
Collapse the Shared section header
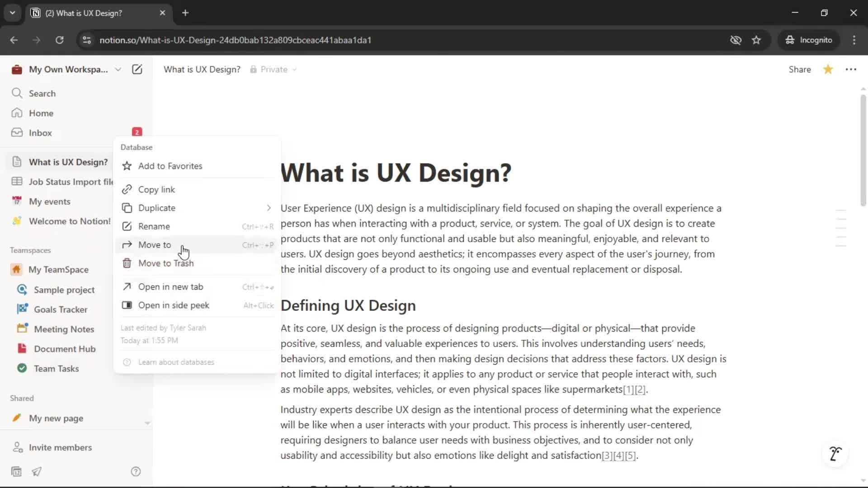tap(22, 398)
